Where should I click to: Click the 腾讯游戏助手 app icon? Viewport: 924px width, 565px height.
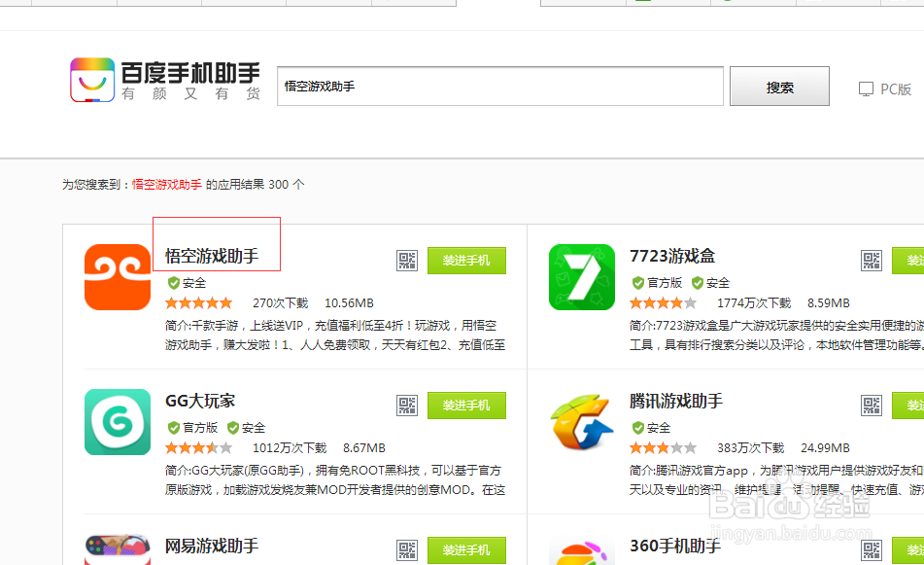581,421
